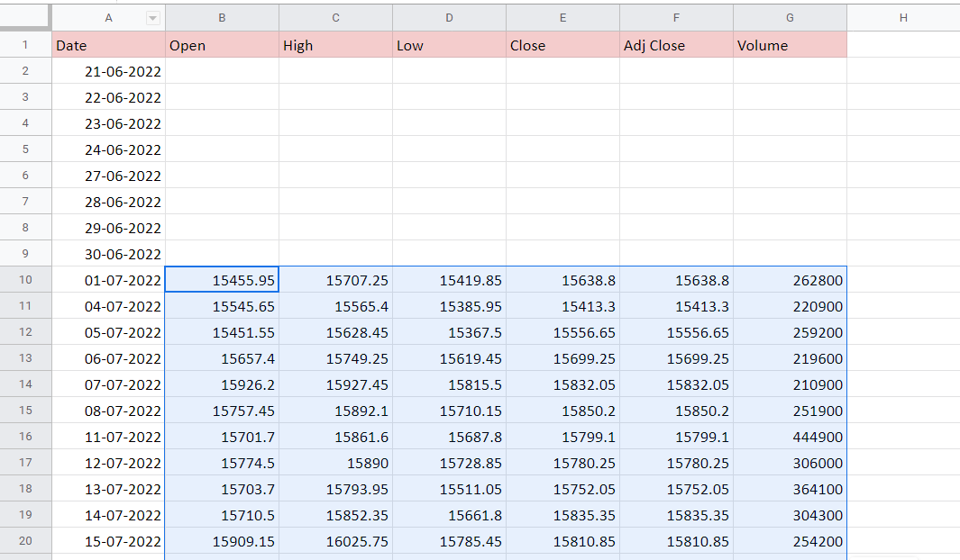Click the volume cell showing 444900
960x560 pixels.
[x=790, y=437]
